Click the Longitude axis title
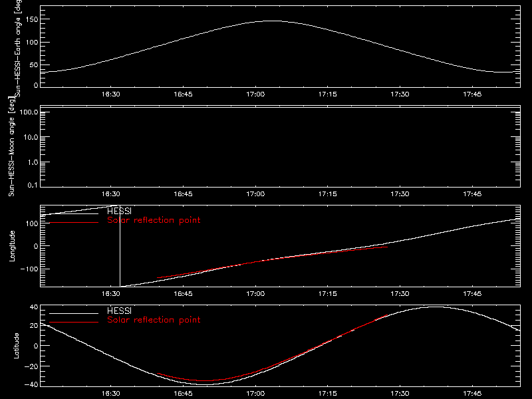 coord(12,246)
